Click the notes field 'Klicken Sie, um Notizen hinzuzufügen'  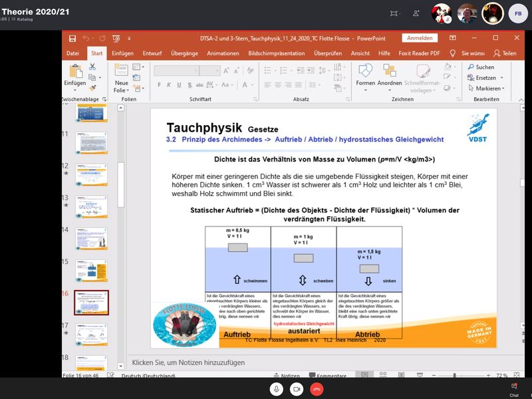pyautogui.click(x=188, y=362)
